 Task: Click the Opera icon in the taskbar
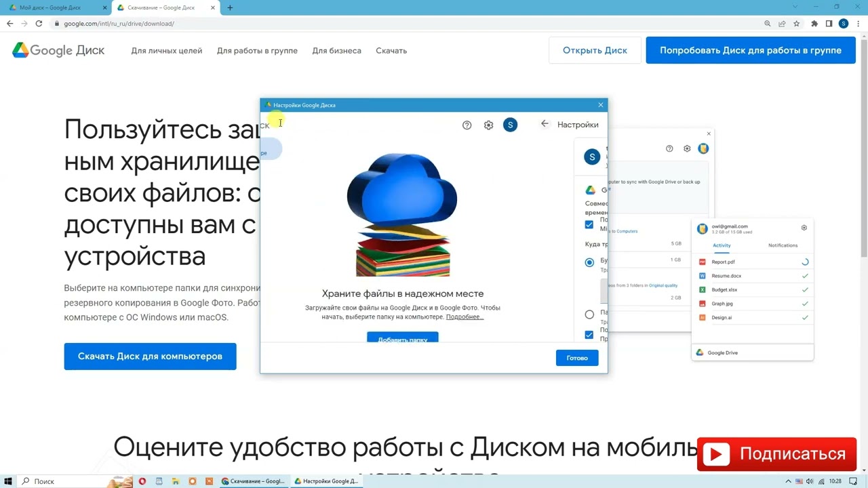(142, 481)
